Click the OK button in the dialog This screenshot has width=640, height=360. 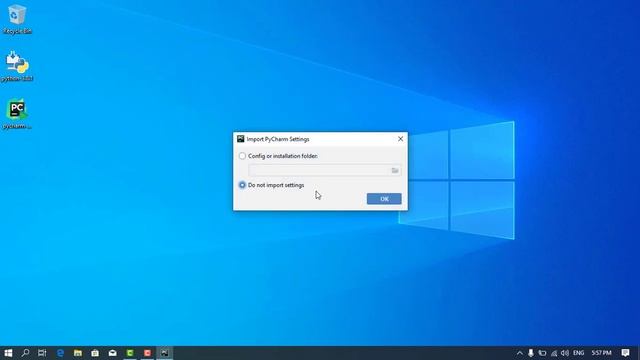coord(384,199)
